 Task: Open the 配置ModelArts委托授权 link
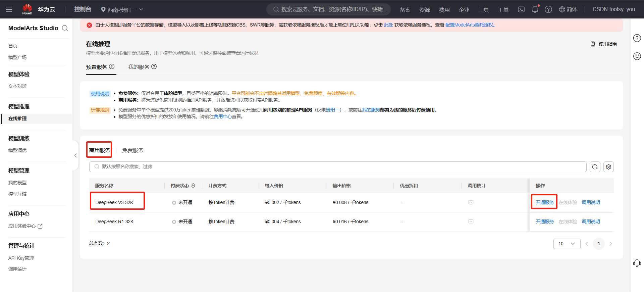click(470, 25)
